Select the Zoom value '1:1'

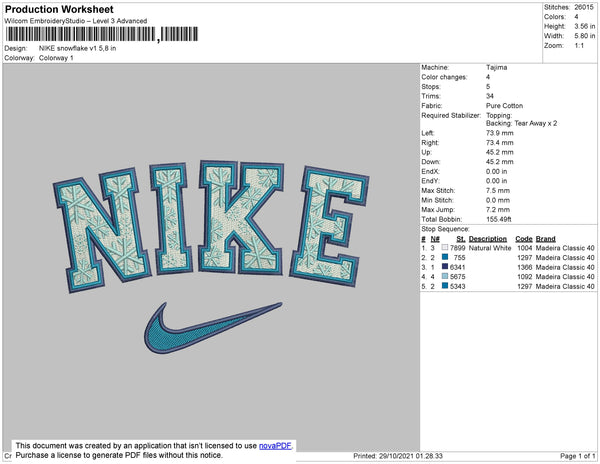tap(579, 46)
